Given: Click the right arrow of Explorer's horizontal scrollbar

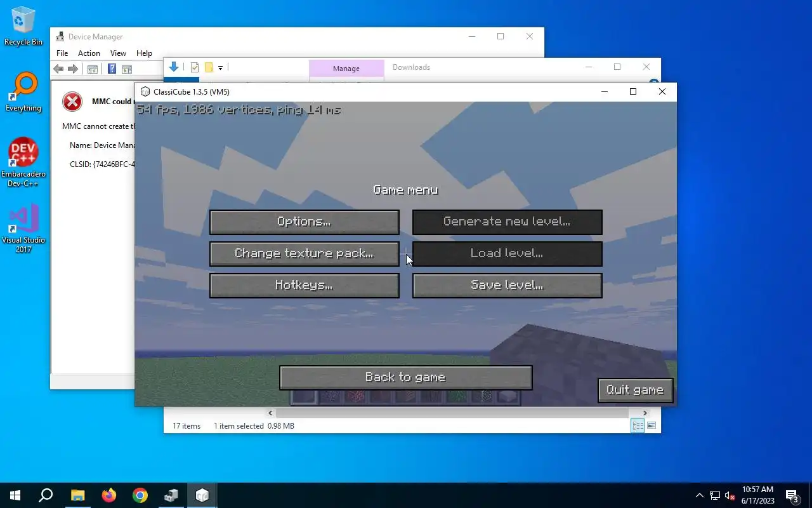Looking at the screenshot, I should 645,413.
